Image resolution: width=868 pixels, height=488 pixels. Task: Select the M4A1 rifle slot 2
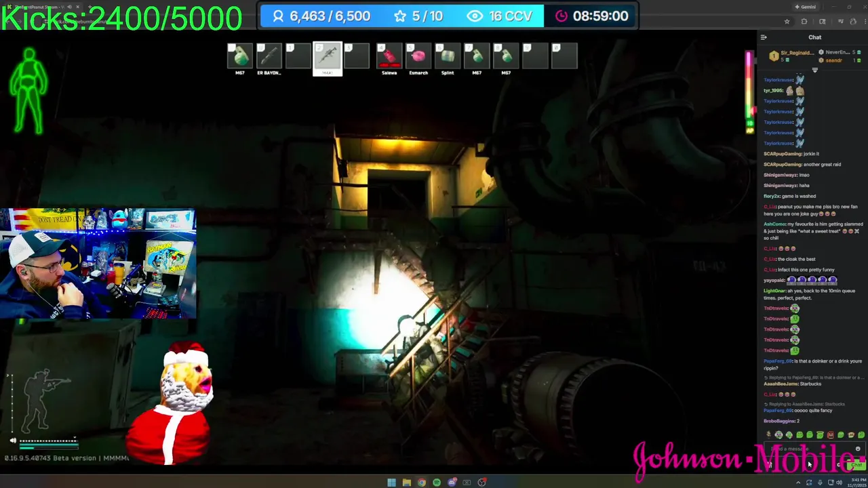328,58
